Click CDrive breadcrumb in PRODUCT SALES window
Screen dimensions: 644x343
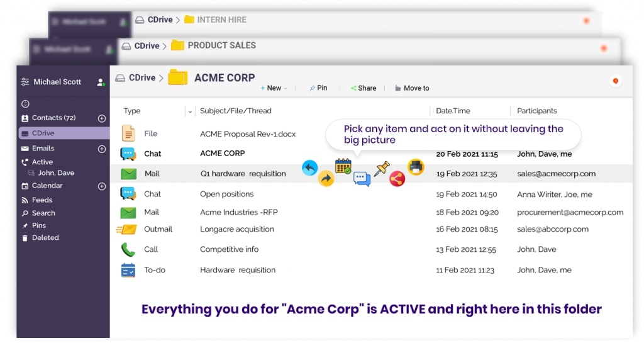pyautogui.click(x=147, y=45)
